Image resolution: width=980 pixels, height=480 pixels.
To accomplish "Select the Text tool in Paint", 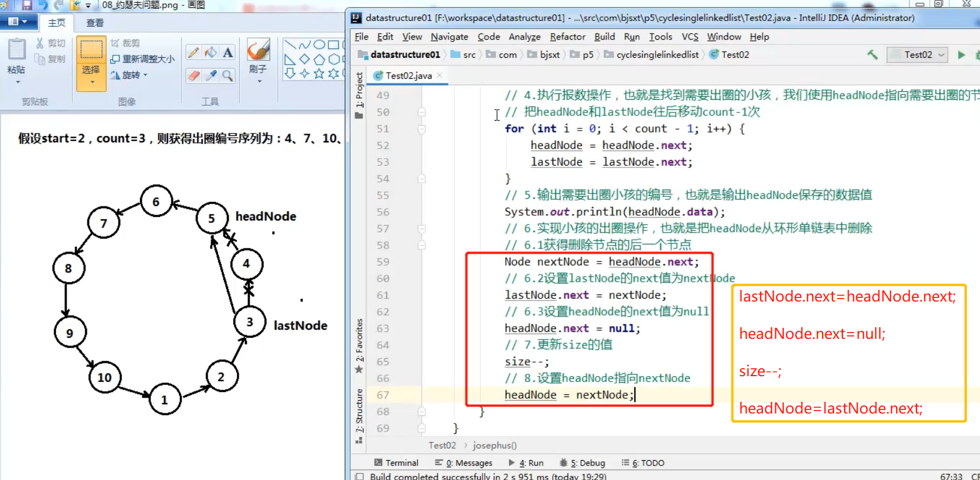I will (228, 52).
